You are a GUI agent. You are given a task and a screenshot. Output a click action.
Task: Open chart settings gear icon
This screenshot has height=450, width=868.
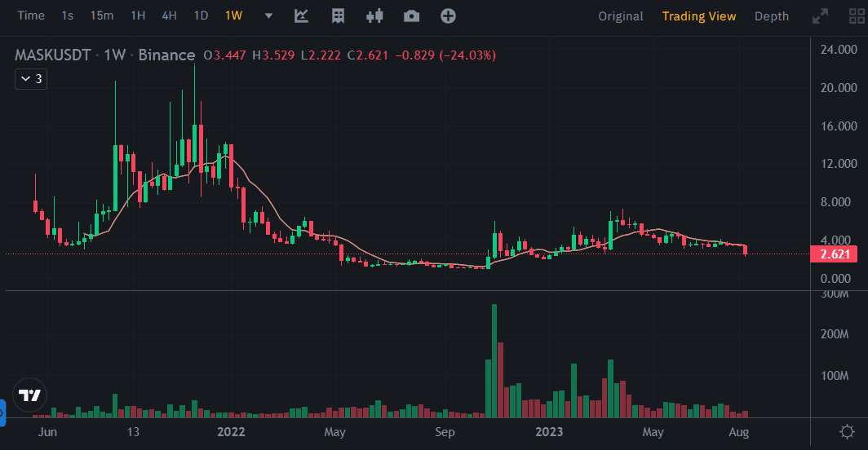pos(848,431)
